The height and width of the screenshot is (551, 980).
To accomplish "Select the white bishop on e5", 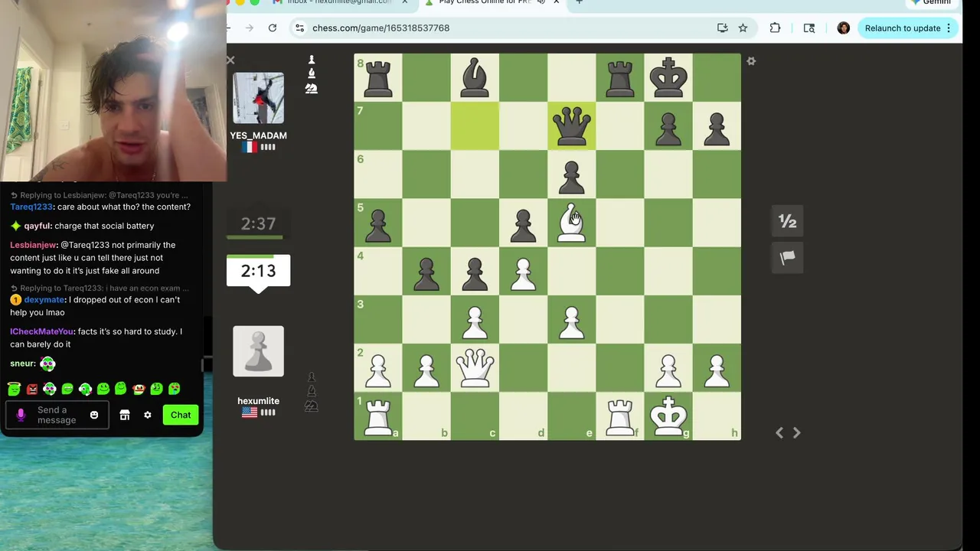I will click(x=571, y=223).
